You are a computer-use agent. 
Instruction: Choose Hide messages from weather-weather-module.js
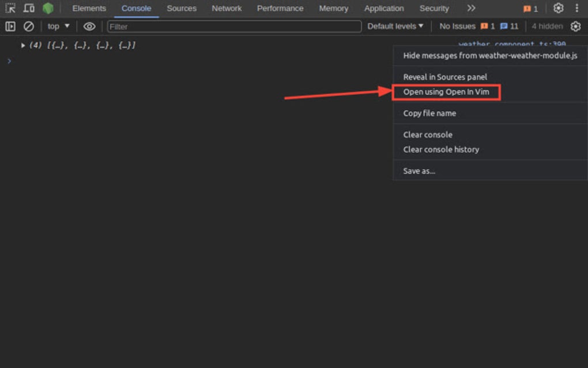[x=490, y=55]
